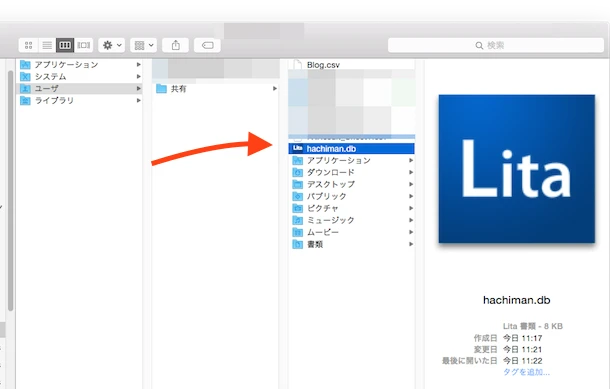Open the arrange-by grid dropdown
The width and height of the screenshot is (610, 389).
pos(144,46)
